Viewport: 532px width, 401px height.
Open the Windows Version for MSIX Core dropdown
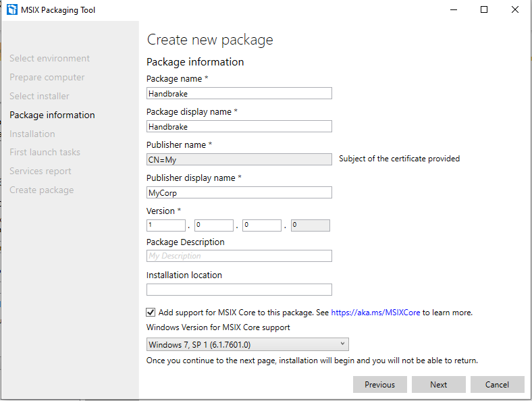pyautogui.click(x=247, y=345)
